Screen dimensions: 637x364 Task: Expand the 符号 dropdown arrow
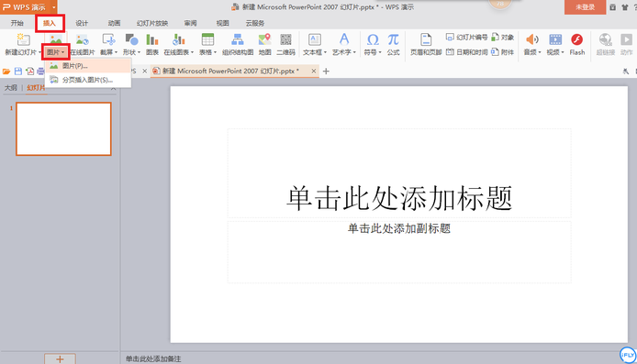click(x=380, y=52)
